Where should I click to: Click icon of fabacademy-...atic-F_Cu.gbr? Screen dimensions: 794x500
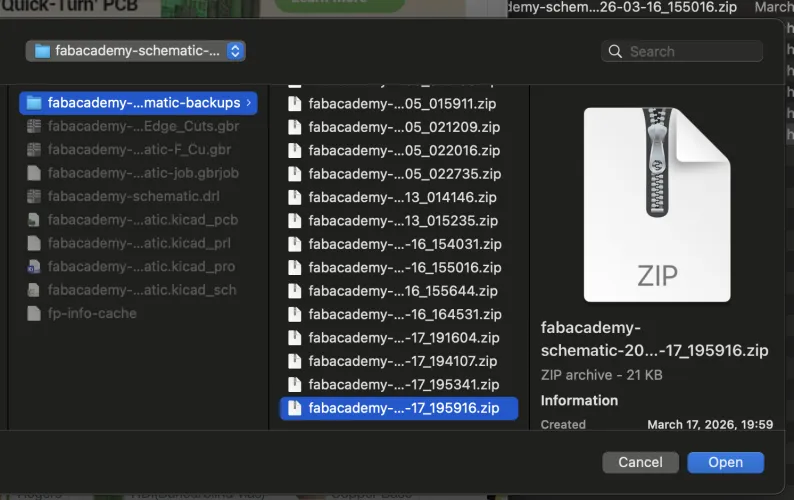point(34,149)
